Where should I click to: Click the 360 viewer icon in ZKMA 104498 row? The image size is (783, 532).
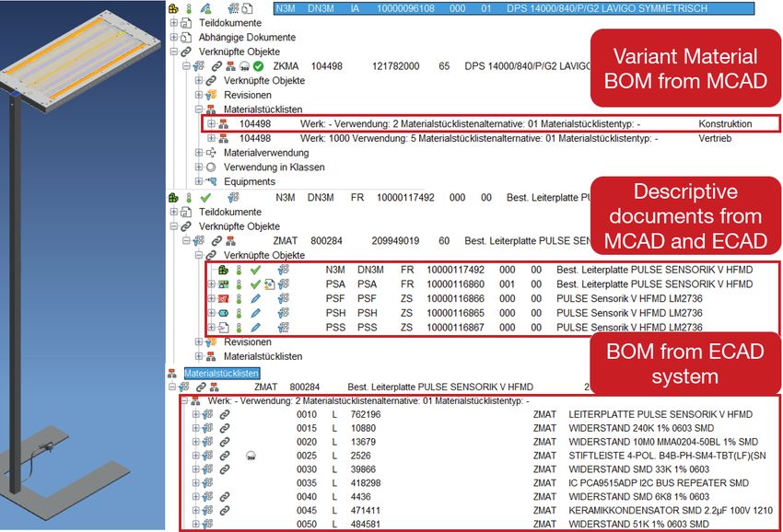coord(245,66)
